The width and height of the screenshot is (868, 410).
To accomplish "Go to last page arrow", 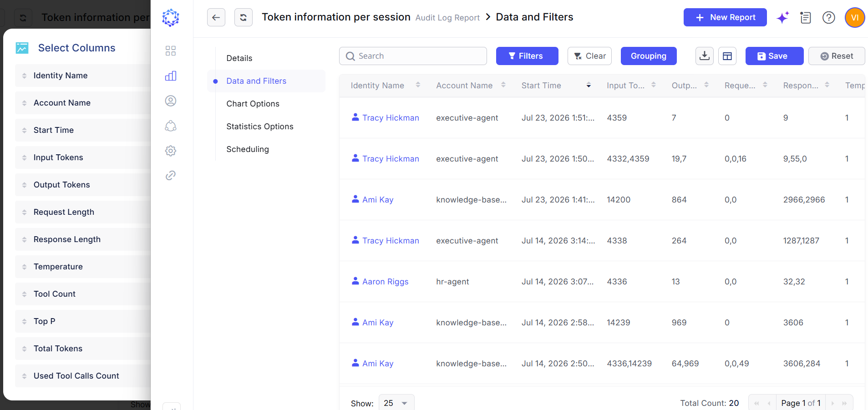I will click(844, 403).
